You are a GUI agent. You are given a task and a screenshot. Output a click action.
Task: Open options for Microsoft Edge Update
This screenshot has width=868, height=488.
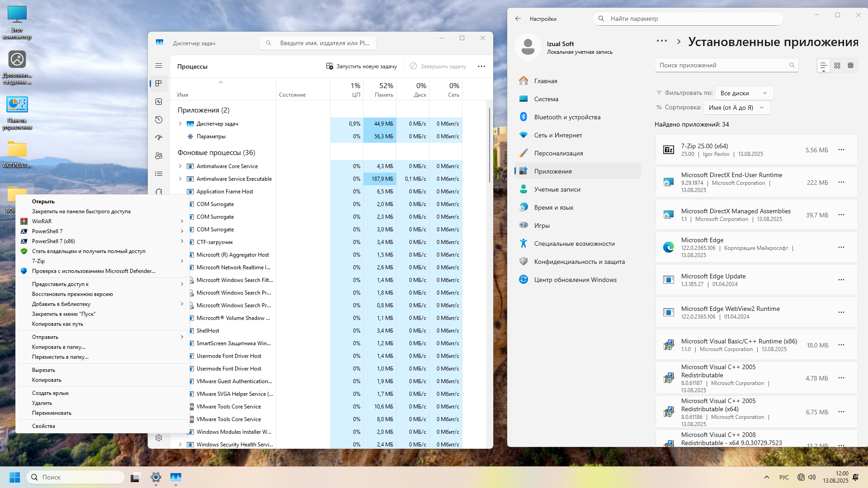[841, 280]
